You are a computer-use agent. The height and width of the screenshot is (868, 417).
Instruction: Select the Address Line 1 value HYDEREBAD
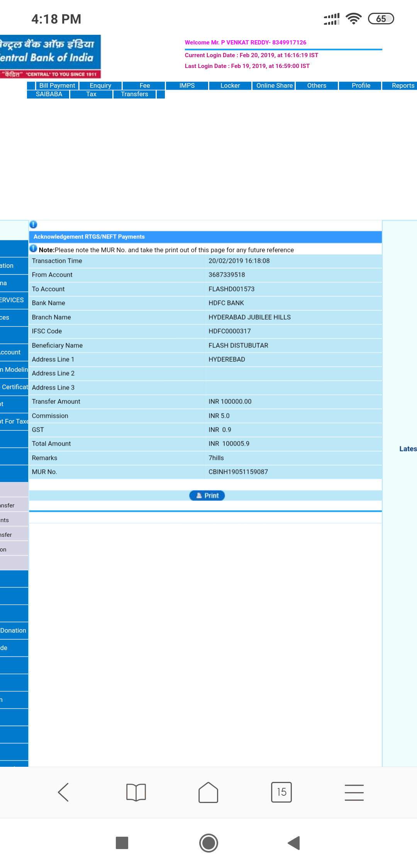[227, 359]
